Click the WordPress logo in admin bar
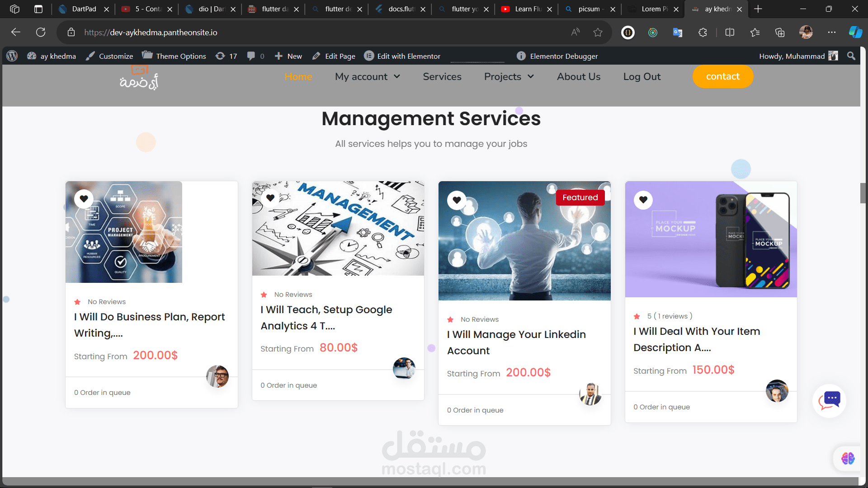This screenshot has height=488, width=868. pos(12,56)
